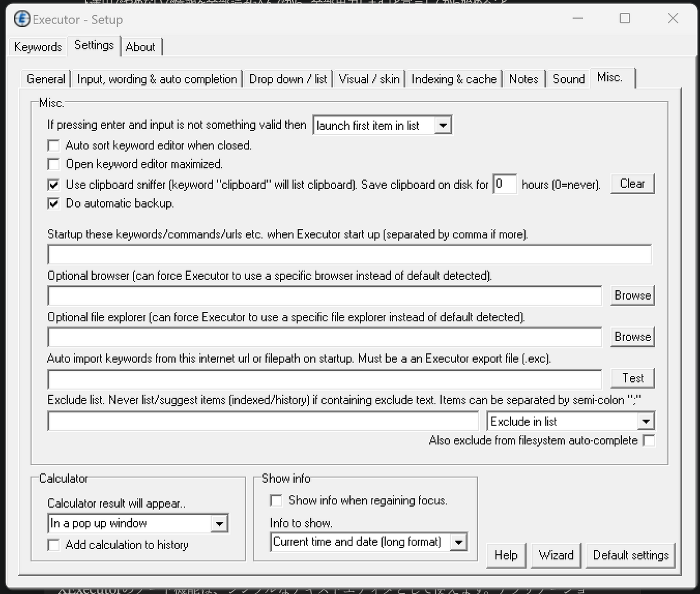
Task: Click Default settings button
Action: [631, 556]
